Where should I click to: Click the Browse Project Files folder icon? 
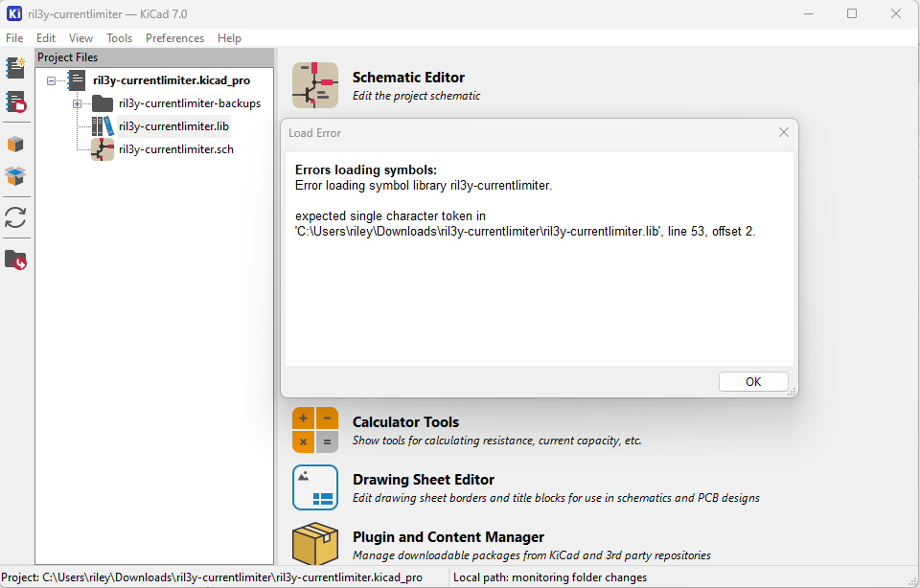pyautogui.click(x=16, y=260)
